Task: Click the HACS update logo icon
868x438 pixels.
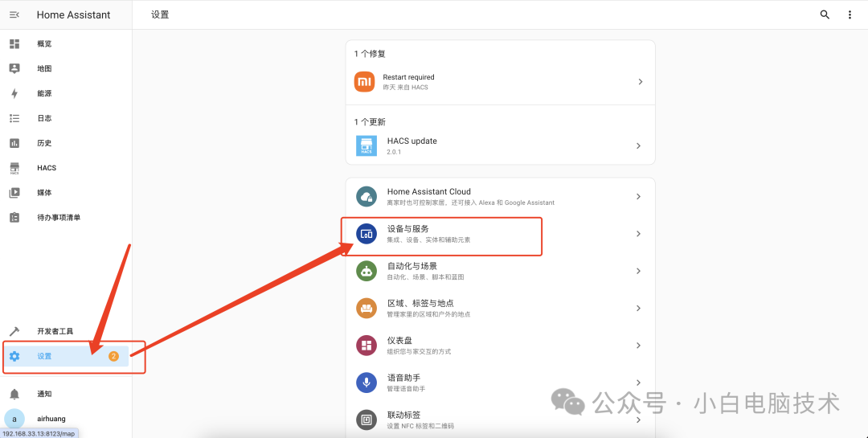Action: coord(366,145)
